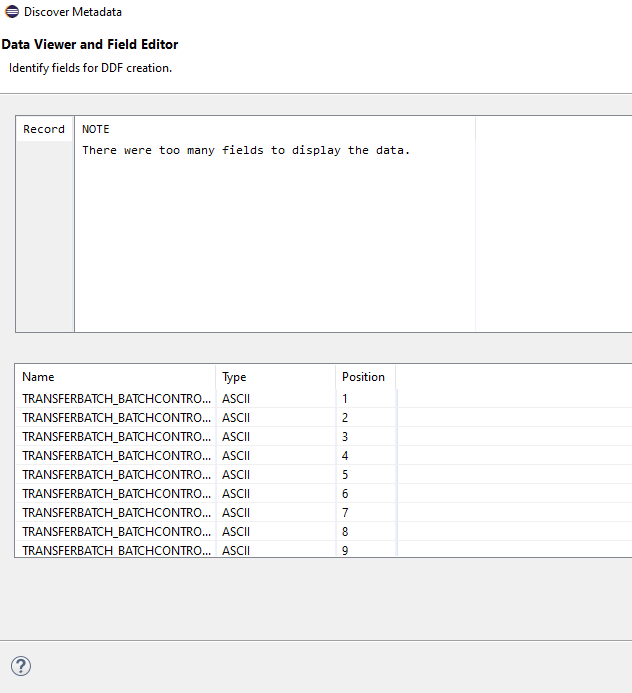632x693 pixels.
Task: Click the ASCII type cell in row 5
Action: click(236, 475)
